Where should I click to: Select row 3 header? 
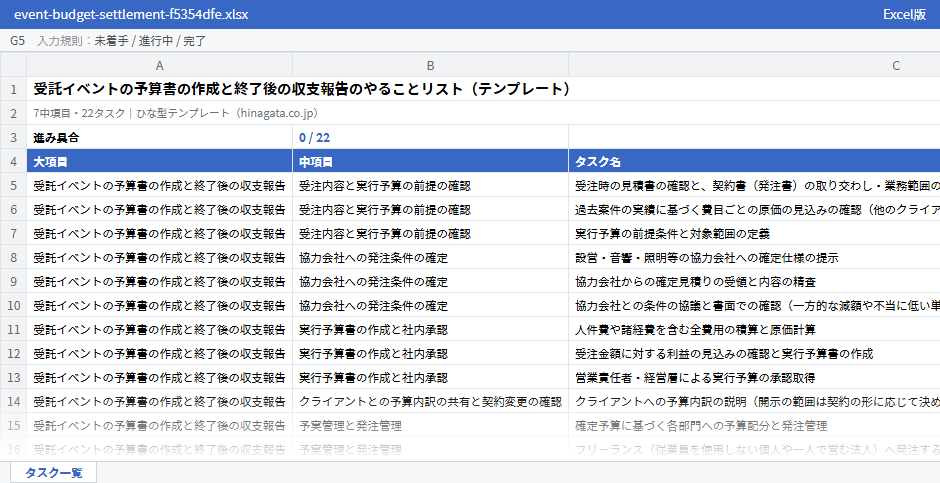tap(13, 137)
